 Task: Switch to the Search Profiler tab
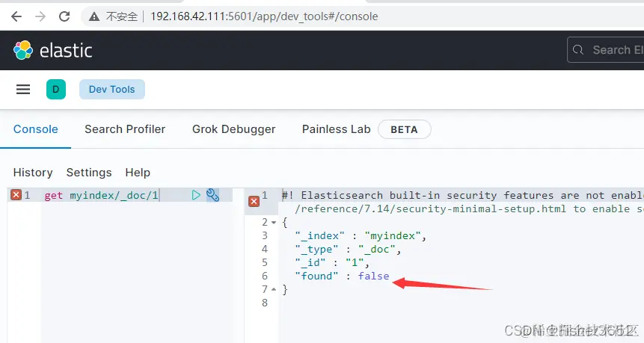(x=125, y=129)
